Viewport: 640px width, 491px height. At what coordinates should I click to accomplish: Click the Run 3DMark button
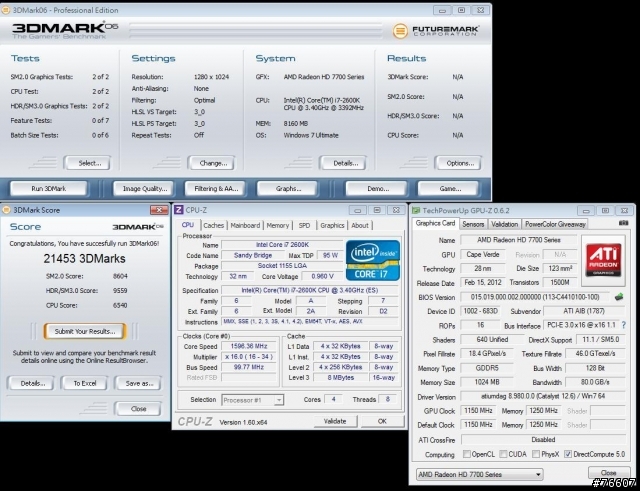pyautogui.click(x=49, y=189)
